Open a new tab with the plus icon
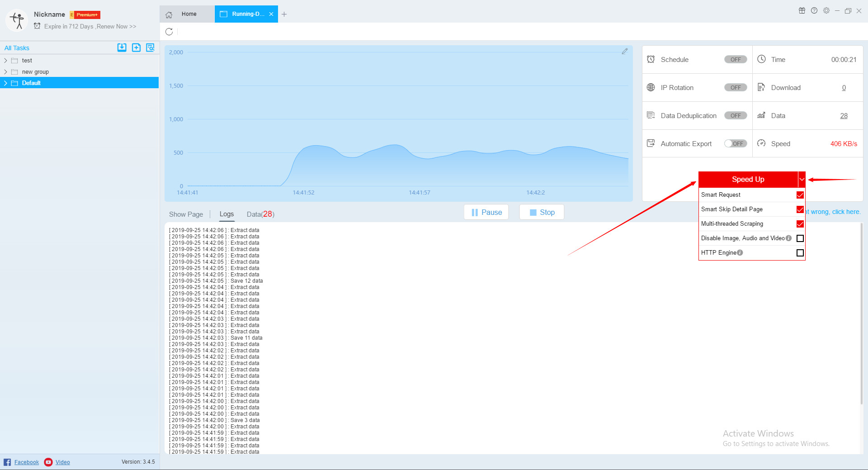This screenshot has width=868, height=470. [x=284, y=14]
